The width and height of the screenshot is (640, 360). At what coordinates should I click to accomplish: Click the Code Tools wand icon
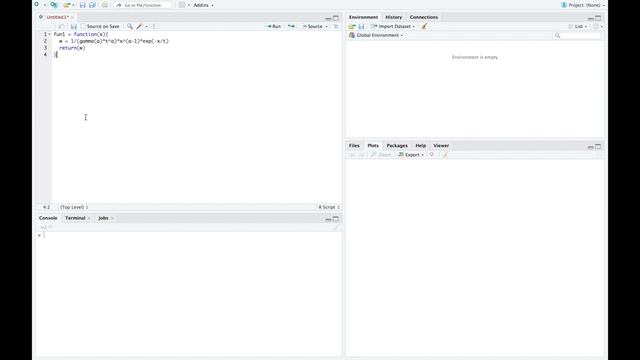point(140,27)
